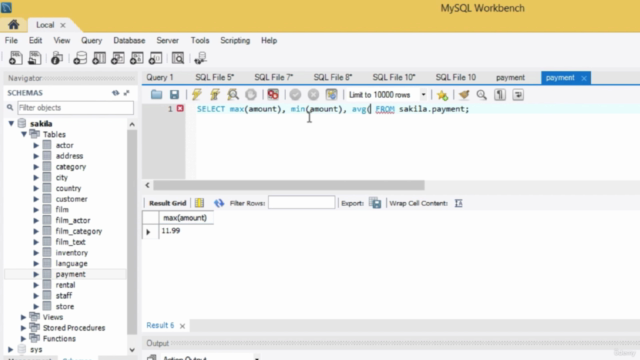Click the horizontal scrollbar in editor
640x360 pixels.
289,185
